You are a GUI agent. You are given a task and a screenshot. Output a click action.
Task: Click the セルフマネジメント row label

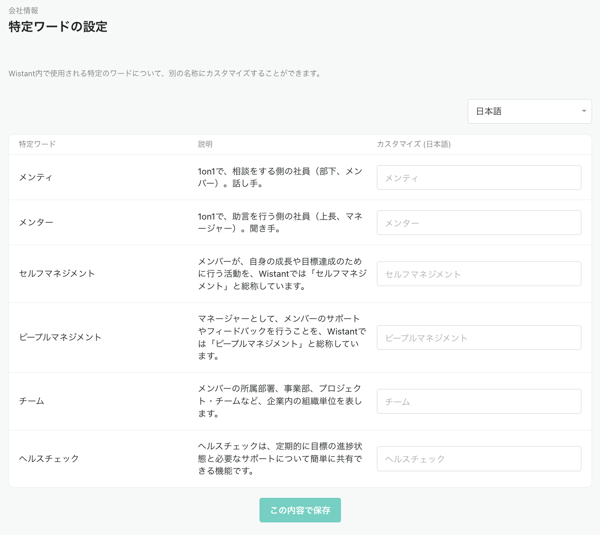click(57, 274)
